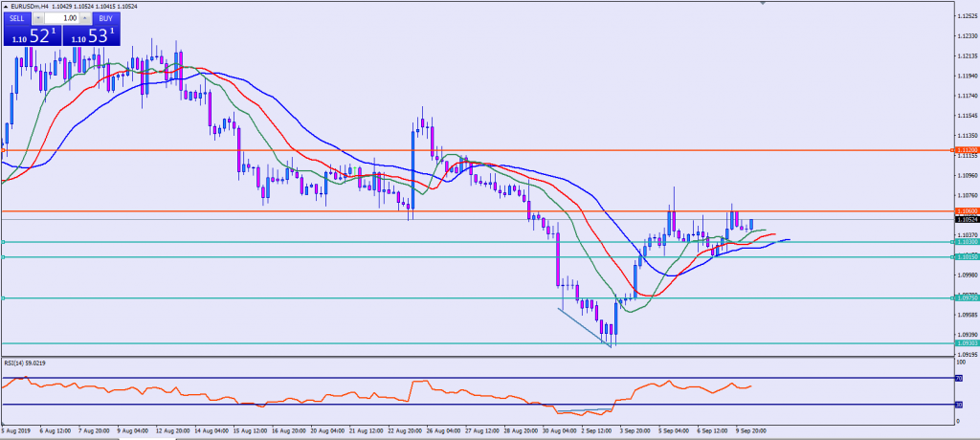
Task: Decrease lot volume with the down arrow
Action: click(x=39, y=18)
